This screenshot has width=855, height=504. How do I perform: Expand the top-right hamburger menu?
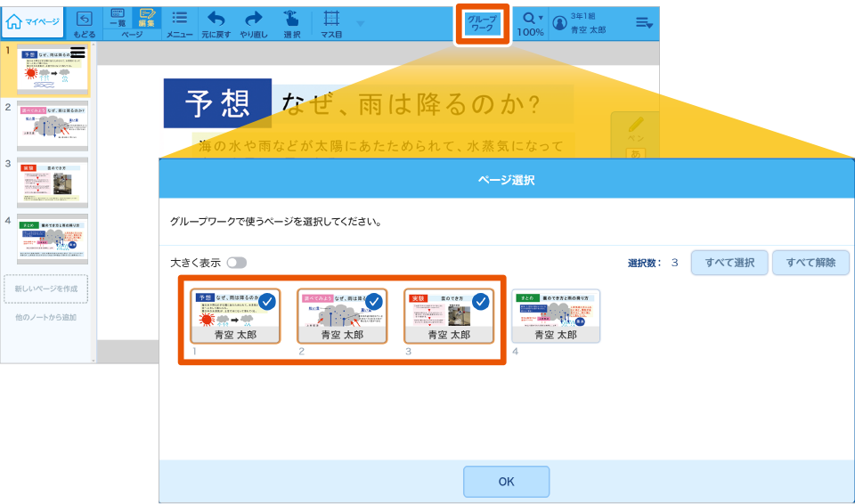[644, 23]
